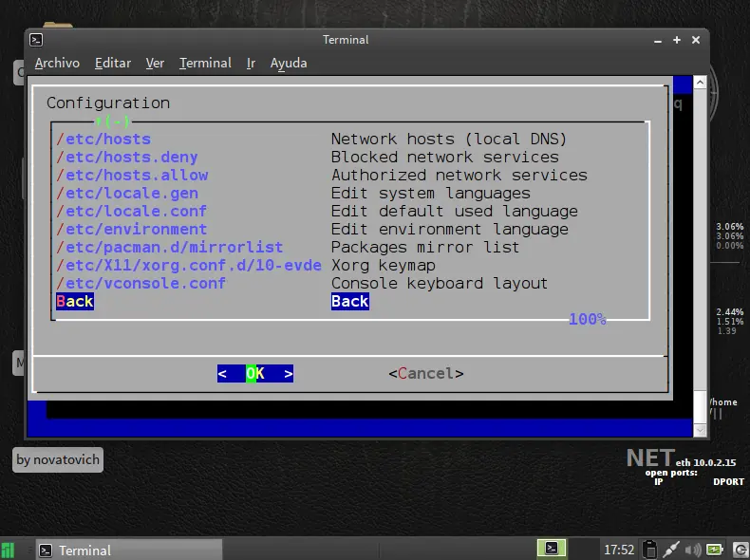Viewport: 750px width, 560px height.
Task: Select the /etc/vconsole.conf entry
Action: [141, 284]
